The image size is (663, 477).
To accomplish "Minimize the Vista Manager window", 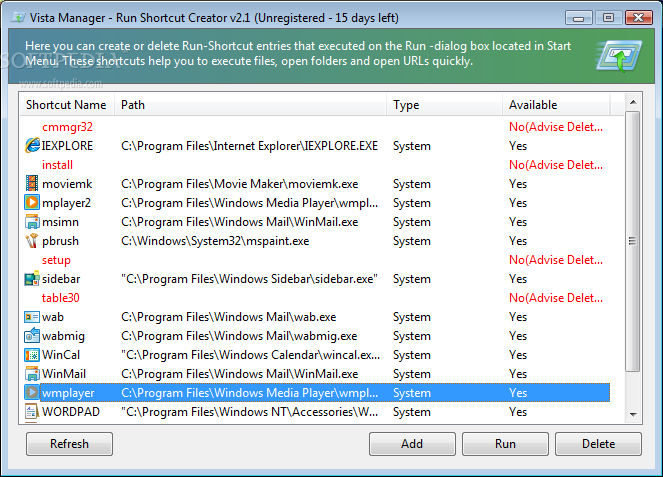I will coord(578,18).
